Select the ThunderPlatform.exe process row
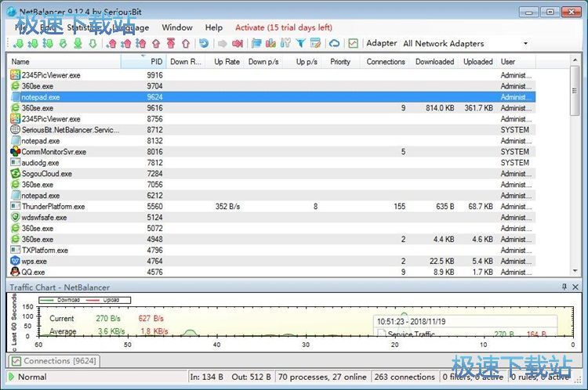This screenshot has width=588, height=390. click(272, 207)
